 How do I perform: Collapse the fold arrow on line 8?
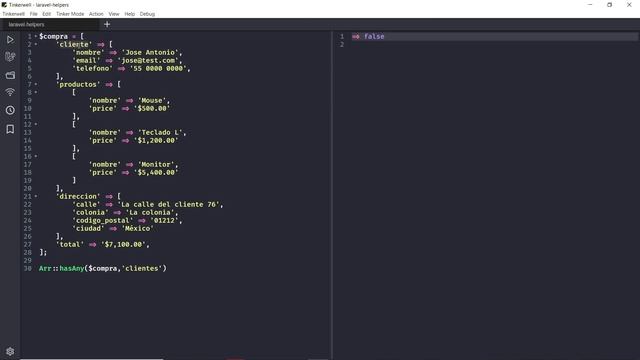click(36, 92)
